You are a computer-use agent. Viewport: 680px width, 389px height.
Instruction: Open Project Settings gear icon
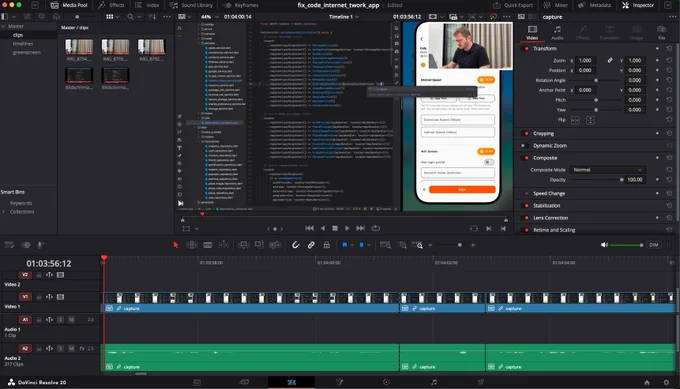coord(666,382)
